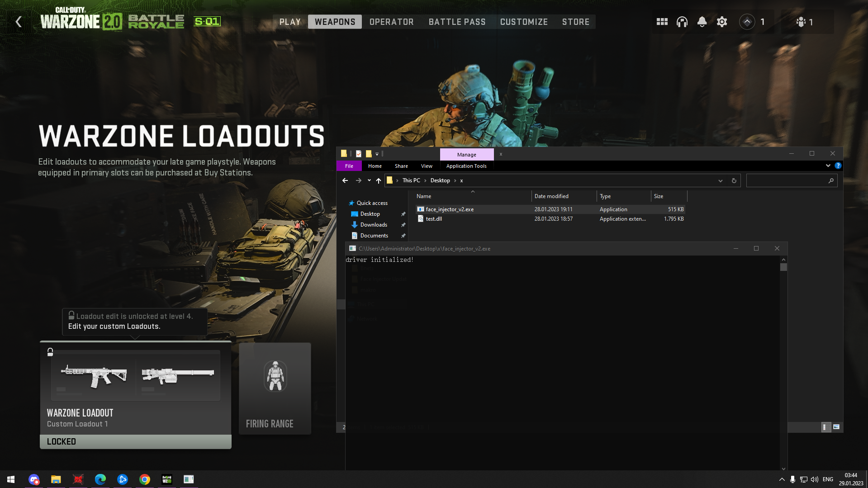Open Windows Start menu
Image resolution: width=868 pixels, height=488 pixels.
[11, 479]
